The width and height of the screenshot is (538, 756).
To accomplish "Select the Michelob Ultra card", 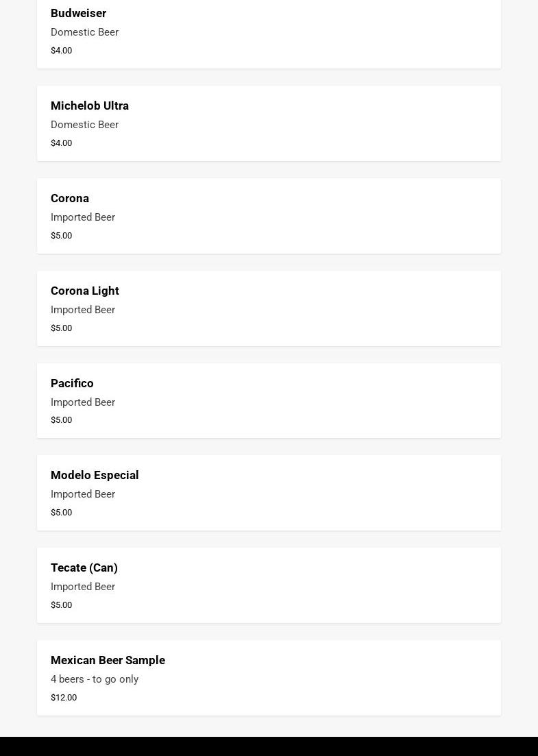I will point(269,123).
